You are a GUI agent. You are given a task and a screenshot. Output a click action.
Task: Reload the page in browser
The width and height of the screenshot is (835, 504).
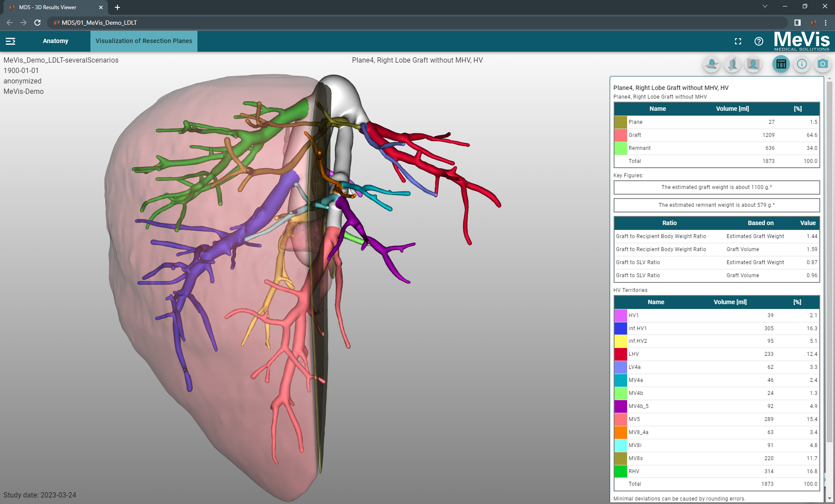[37, 23]
